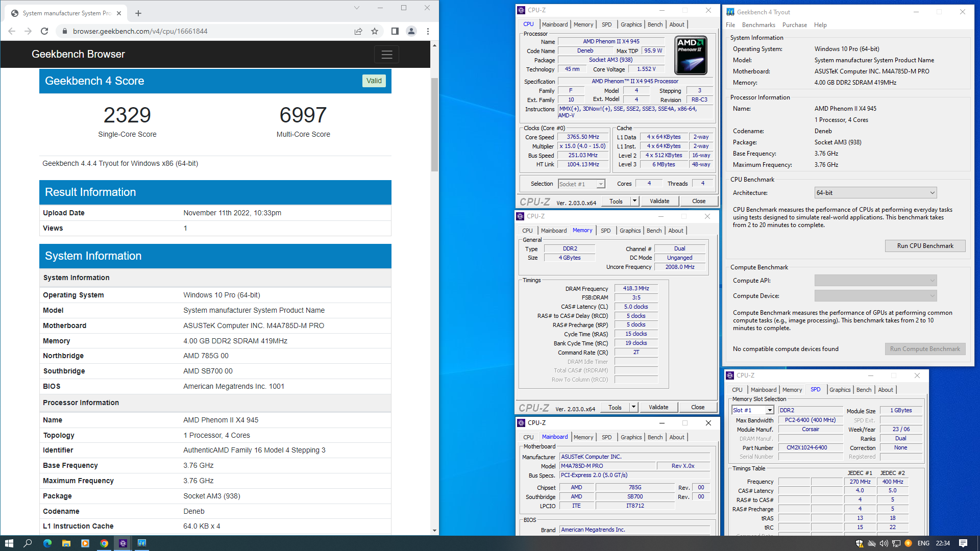Bookmark this page with the star icon
This screenshot has height=551, width=980.
coord(375,31)
